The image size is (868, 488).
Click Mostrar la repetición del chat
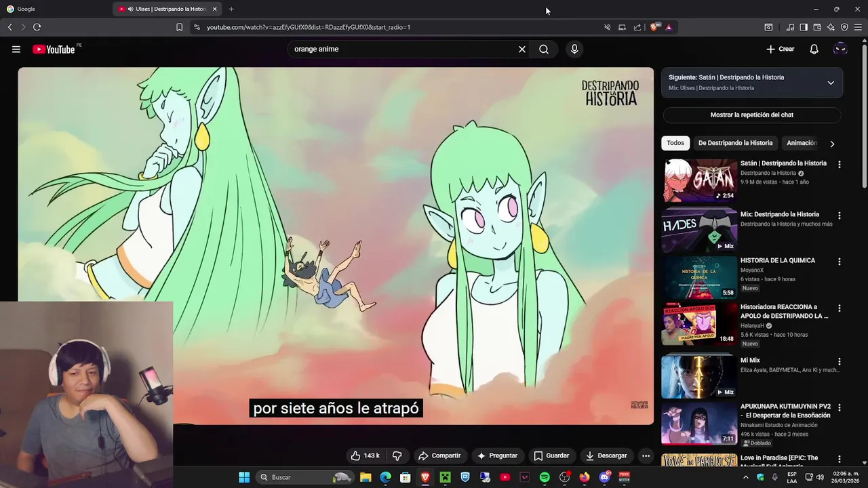click(x=752, y=115)
